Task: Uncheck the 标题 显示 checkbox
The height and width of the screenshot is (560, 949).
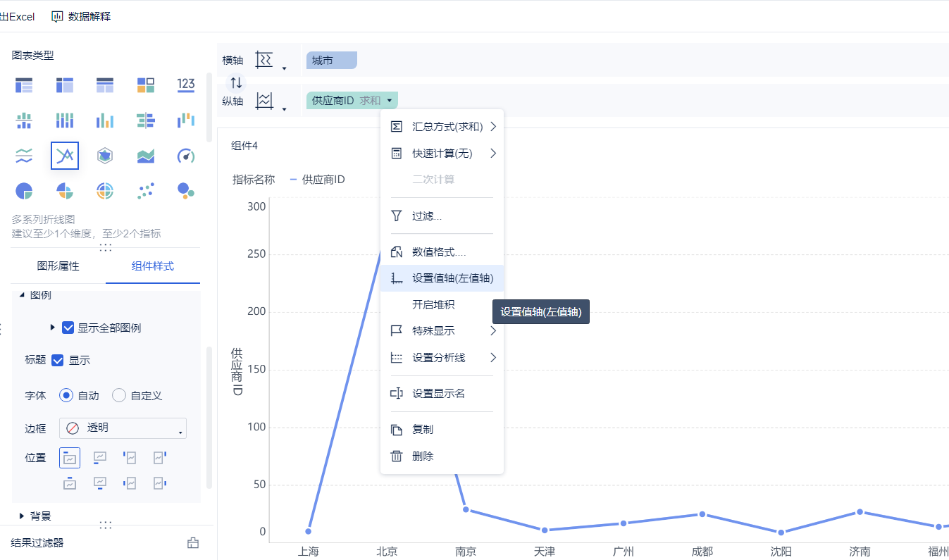Action: tap(58, 360)
